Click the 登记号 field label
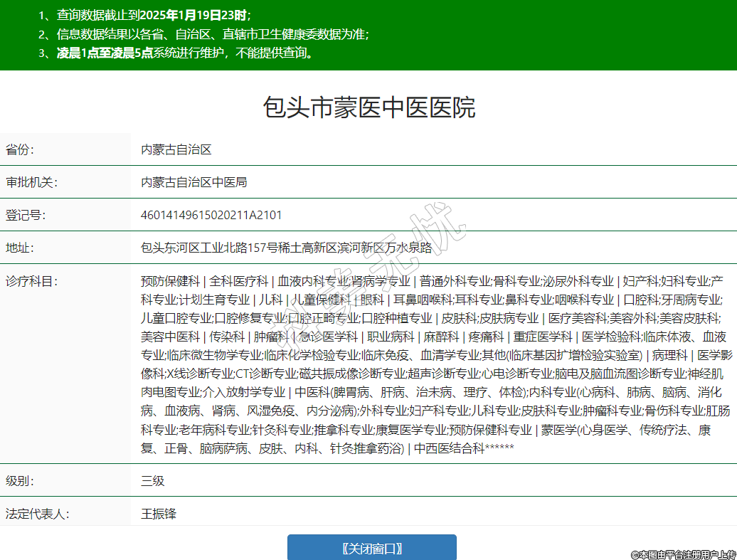The width and height of the screenshot is (737, 560). pyautogui.click(x=26, y=215)
